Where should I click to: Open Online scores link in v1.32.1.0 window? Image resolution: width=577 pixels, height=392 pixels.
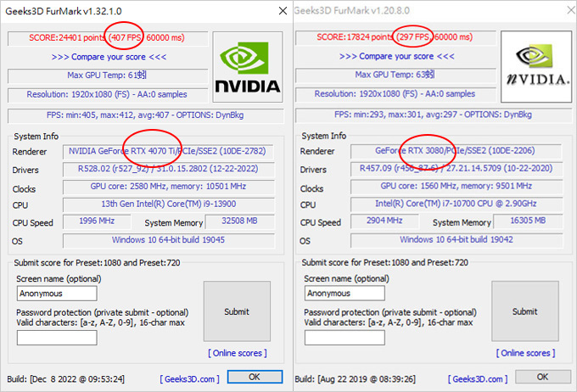tap(238, 353)
